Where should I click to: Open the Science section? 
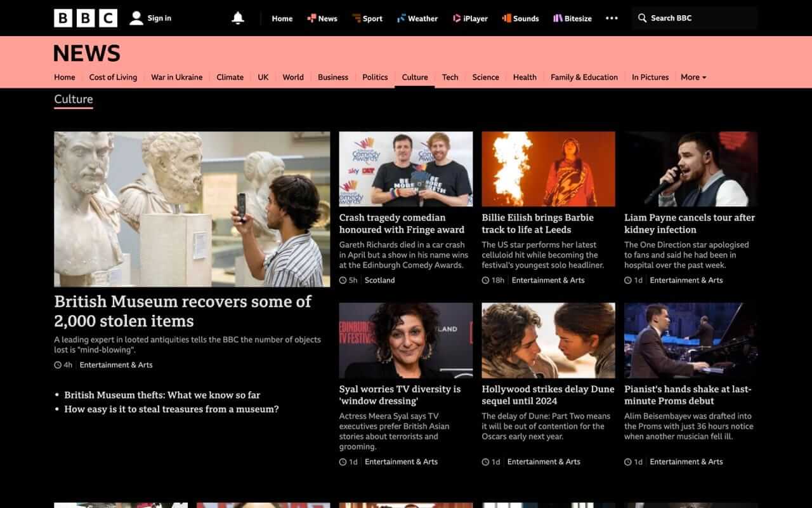coord(485,77)
